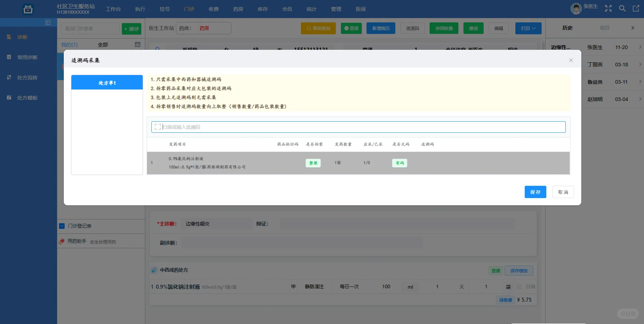The image size is (644, 324).
Task: Click the community health station logo icon
Action: (x=28, y=9)
